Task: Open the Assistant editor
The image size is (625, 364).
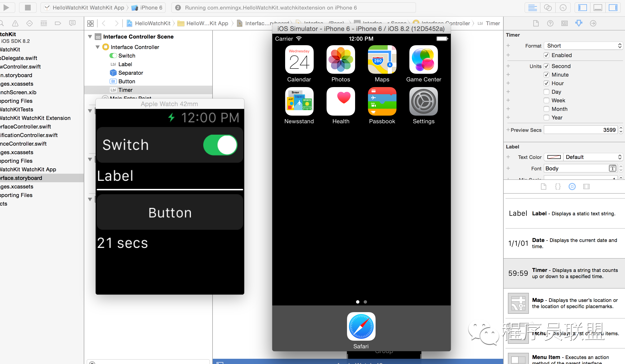Action: point(548,8)
